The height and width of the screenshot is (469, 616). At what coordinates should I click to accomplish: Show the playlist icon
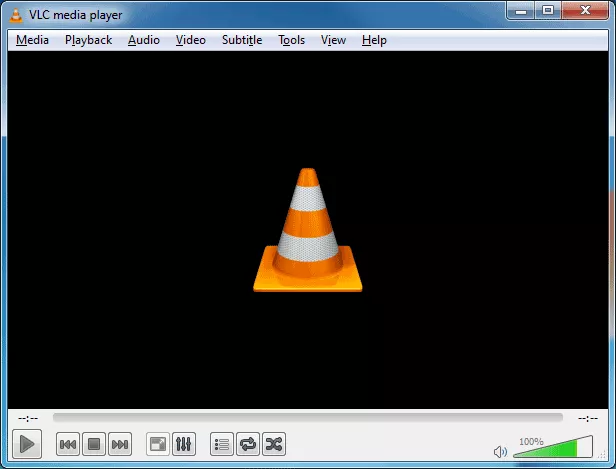[x=222, y=444]
